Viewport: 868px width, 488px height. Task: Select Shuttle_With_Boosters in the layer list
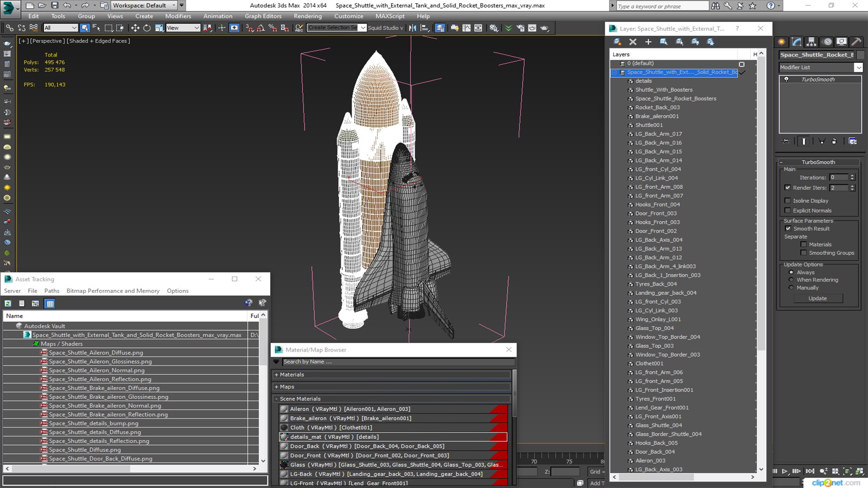664,90
